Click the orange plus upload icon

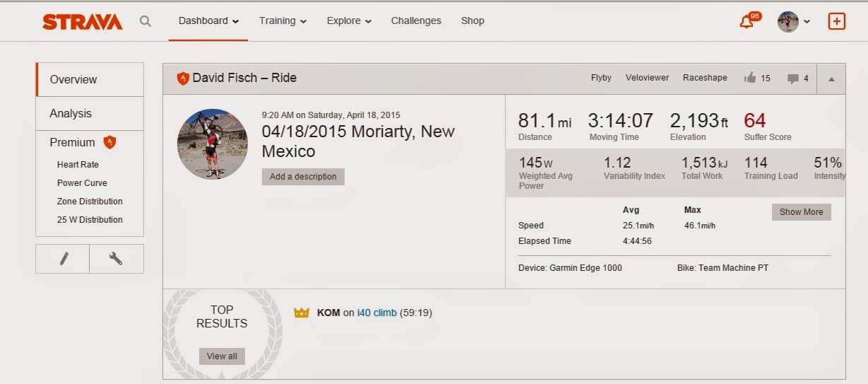(836, 21)
